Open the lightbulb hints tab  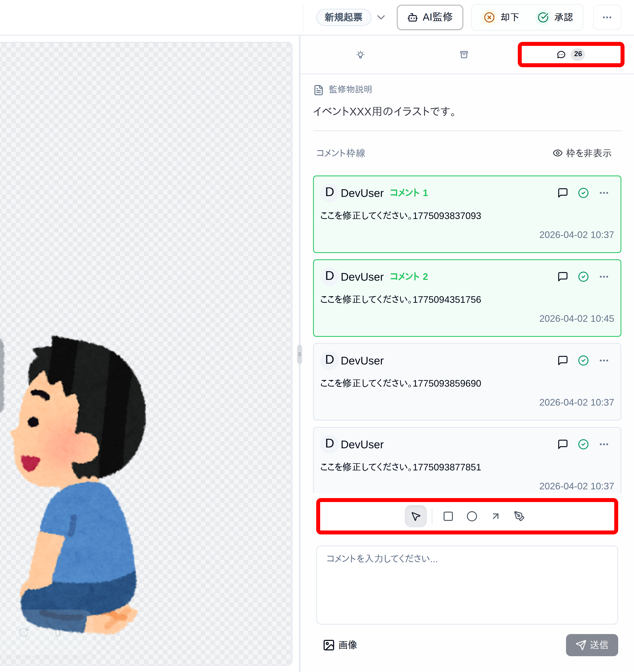[x=360, y=55]
